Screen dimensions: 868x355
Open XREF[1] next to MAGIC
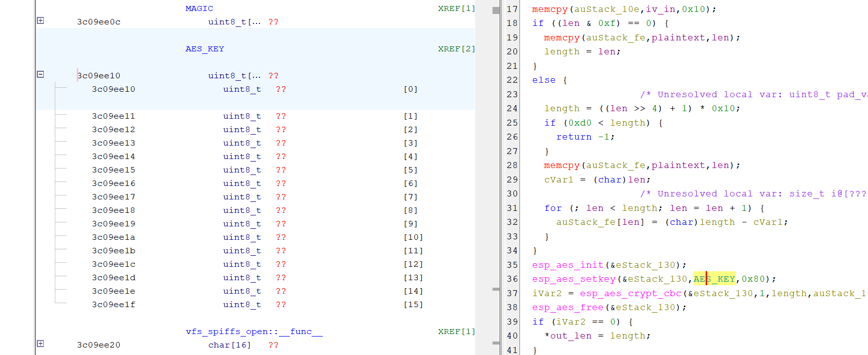tap(456, 8)
